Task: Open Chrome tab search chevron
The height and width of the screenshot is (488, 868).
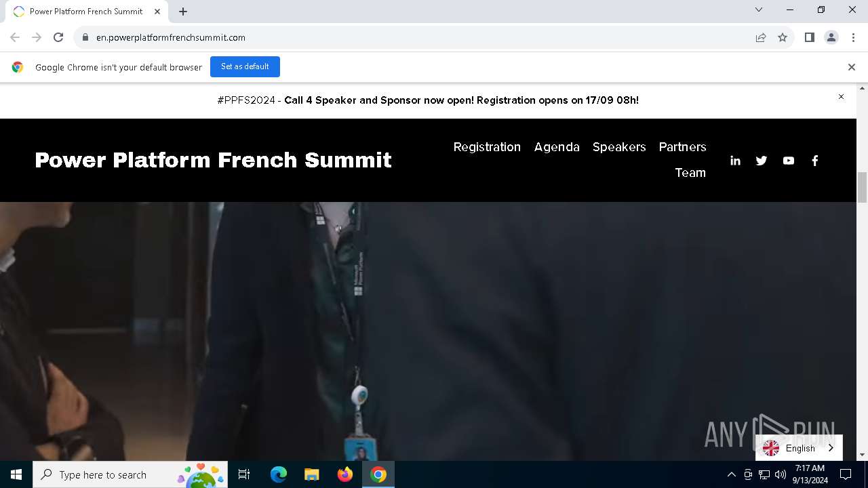Action: 759,9
